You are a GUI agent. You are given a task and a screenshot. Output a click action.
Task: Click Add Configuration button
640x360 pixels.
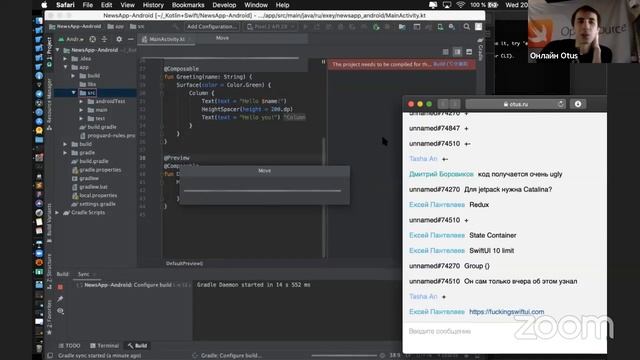point(212,27)
